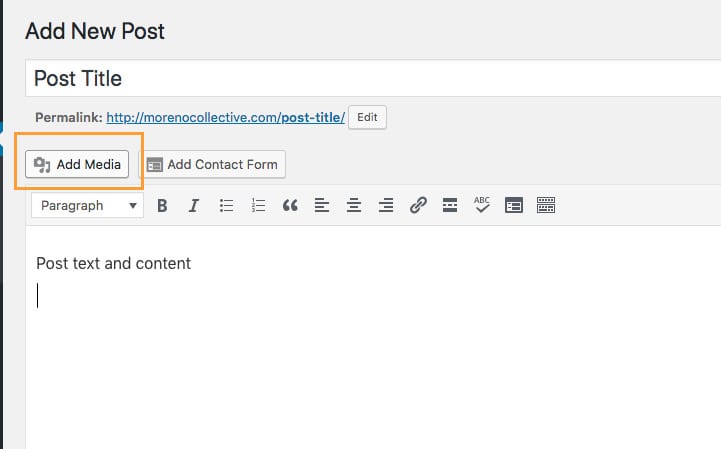721x449 pixels.
Task: Click into the Post Title field
Action: (x=370, y=78)
